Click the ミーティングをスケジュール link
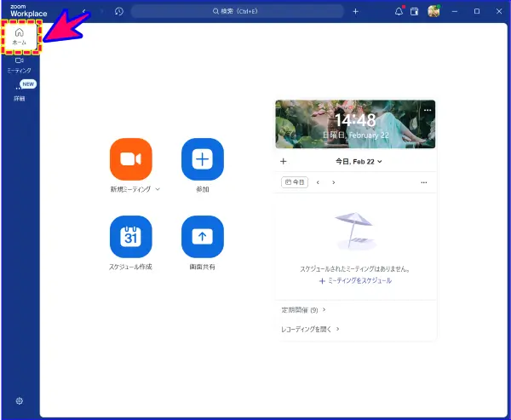511x420 pixels. (x=355, y=281)
